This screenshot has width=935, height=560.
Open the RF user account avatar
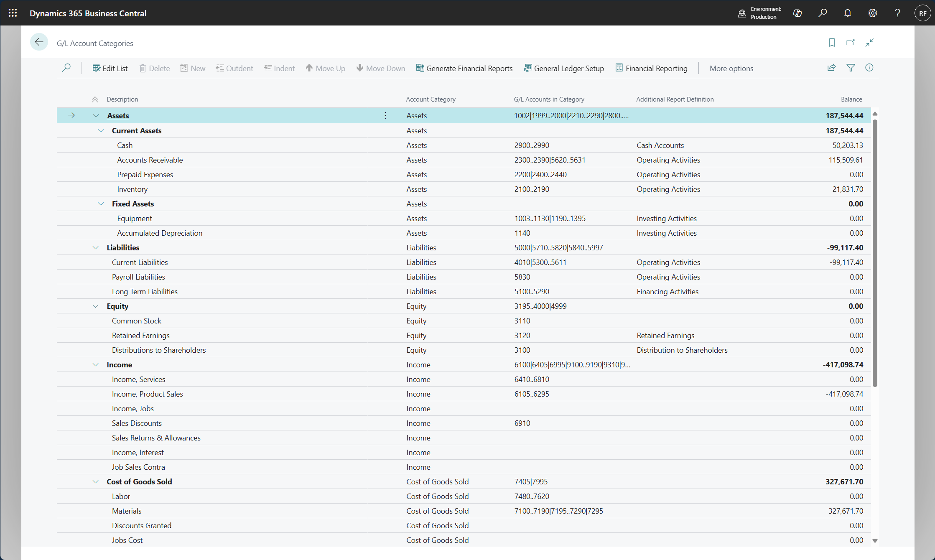coord(922,13)
